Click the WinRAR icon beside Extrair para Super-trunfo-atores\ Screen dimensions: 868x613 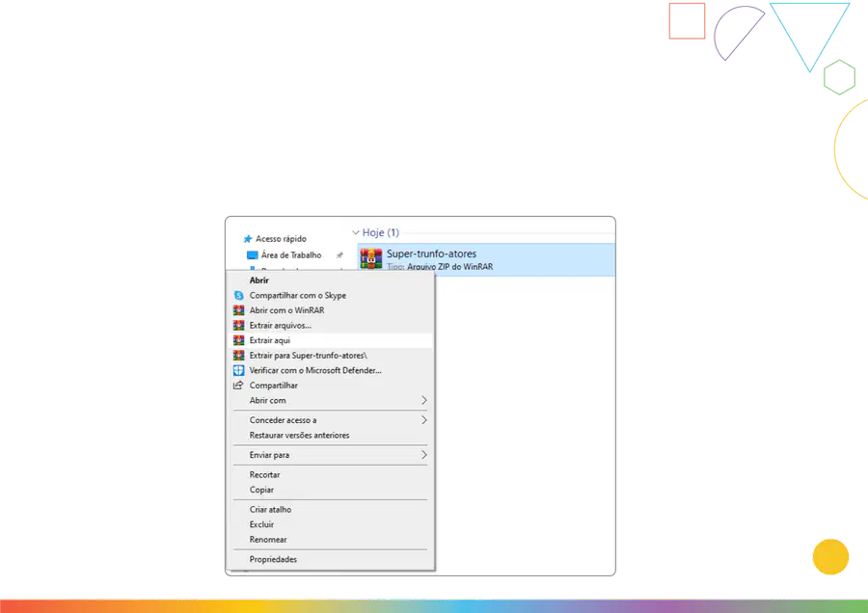coord(238,356)
